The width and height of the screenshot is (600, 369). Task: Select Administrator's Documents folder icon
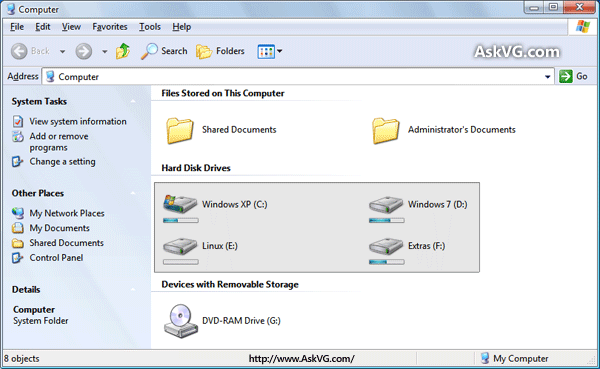[x=385, y=130]
